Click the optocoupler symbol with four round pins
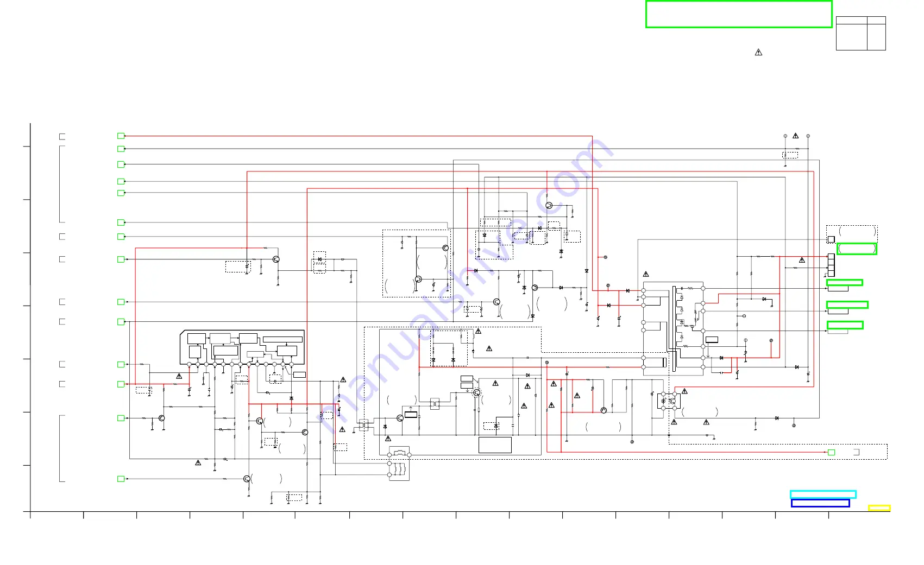The width and height of the screenshot is (924, 565). coord(669,401)
